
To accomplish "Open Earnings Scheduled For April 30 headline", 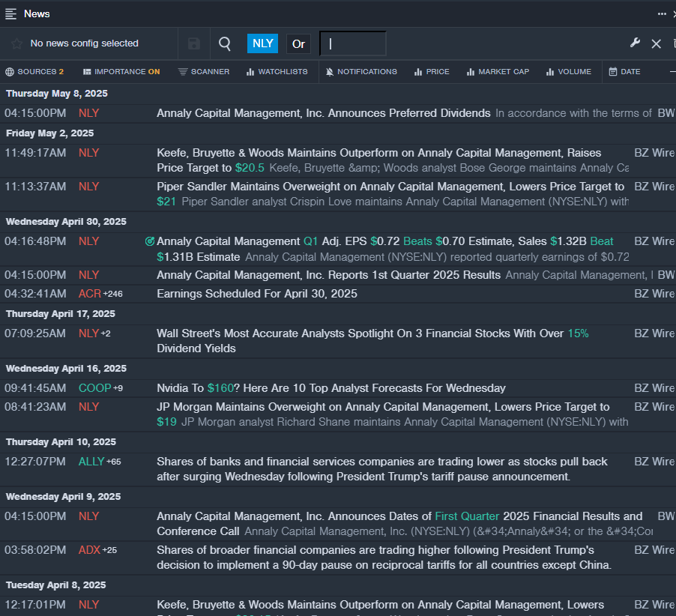I will (x=257, y=294).
